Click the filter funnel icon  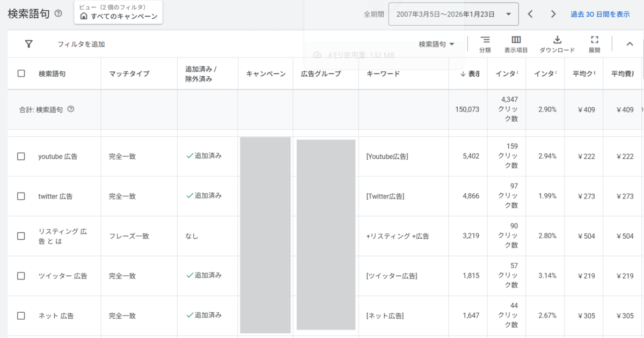pyautogui.click(x=29, y=44)
